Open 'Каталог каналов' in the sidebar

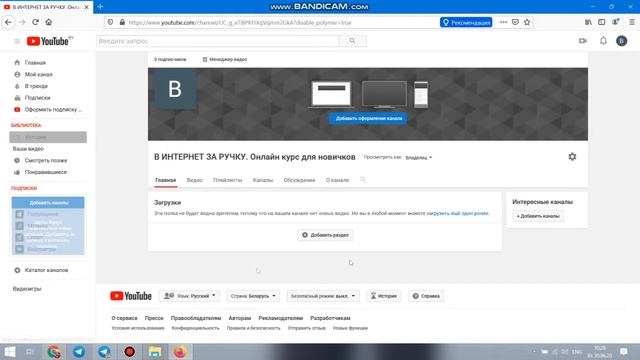(48, 270)
